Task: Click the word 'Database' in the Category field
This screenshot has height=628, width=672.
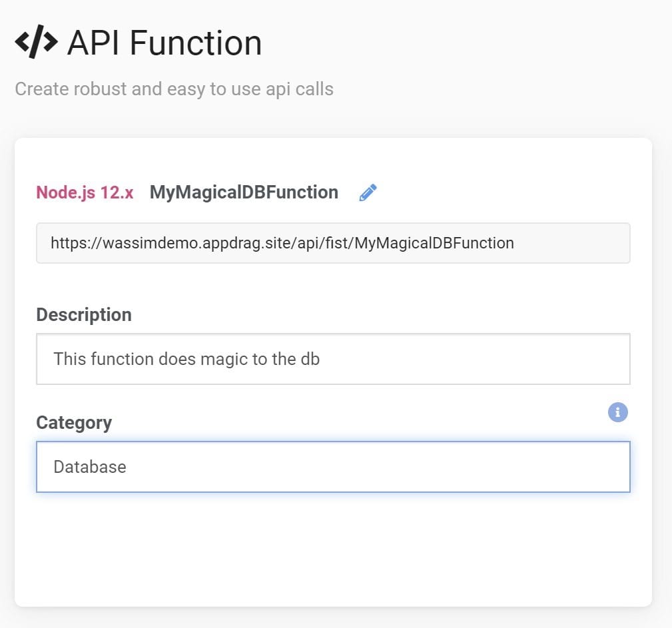Action: (90, 467)
